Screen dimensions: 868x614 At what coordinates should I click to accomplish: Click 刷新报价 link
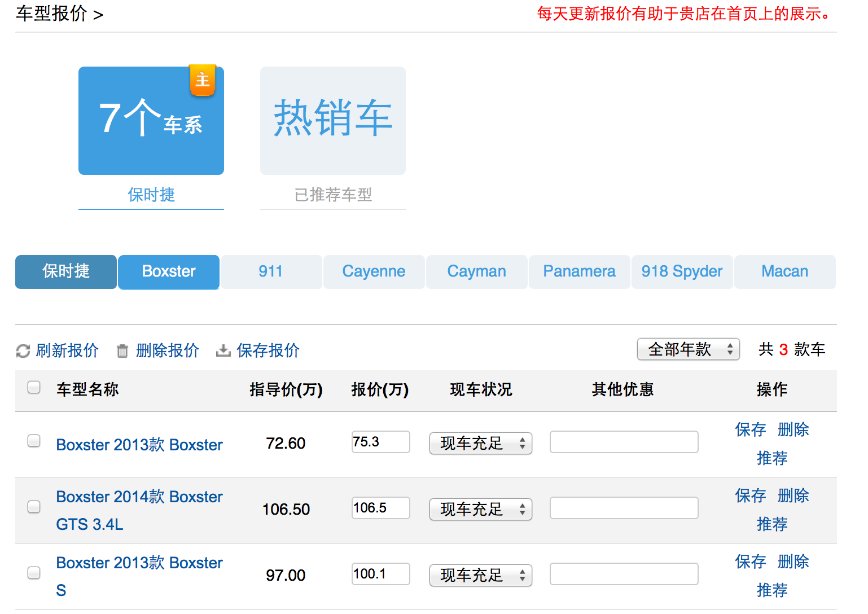point(67,350)
